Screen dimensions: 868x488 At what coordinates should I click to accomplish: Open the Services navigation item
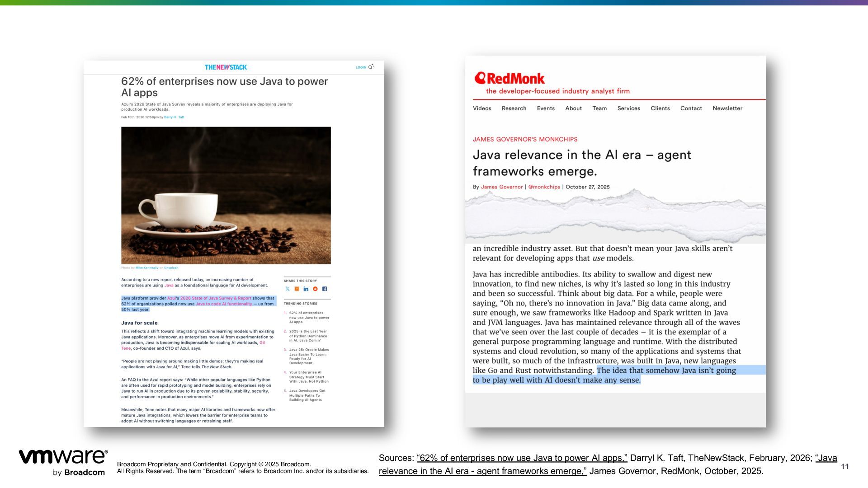pos(628,108)
